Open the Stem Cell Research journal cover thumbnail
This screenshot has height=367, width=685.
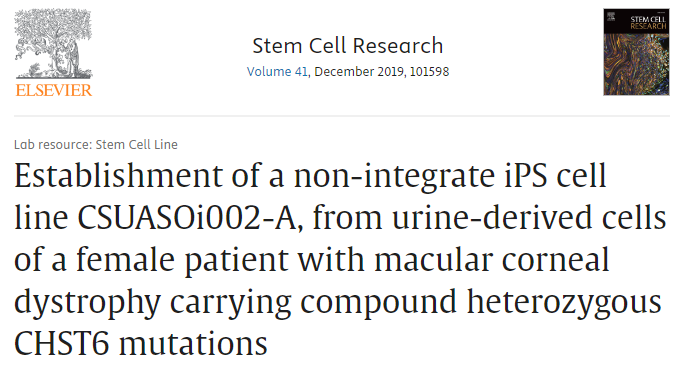click(636, 52)
